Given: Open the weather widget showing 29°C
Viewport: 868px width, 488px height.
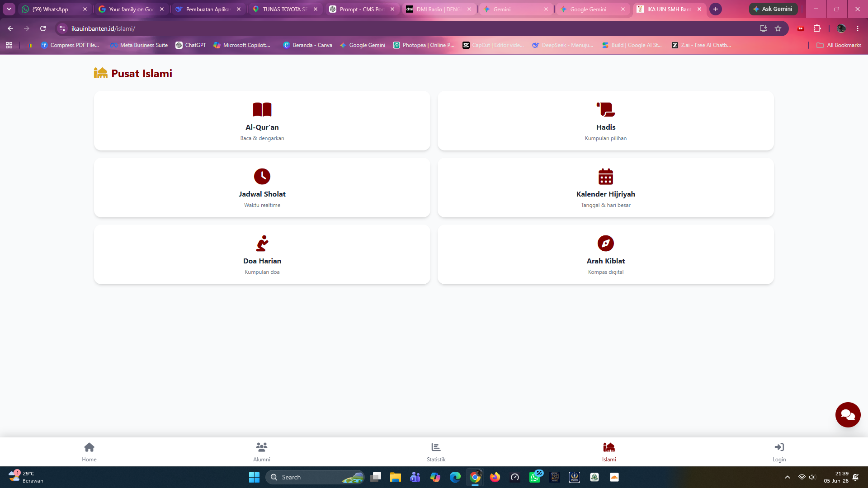Looking at the screenshot, I should coord(26,477).
